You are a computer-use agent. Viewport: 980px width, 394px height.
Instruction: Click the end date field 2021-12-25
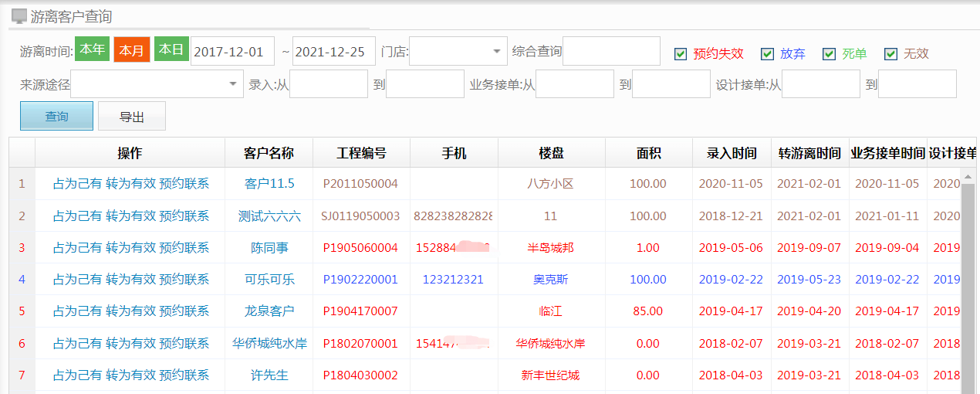click(x=333, y=52)
